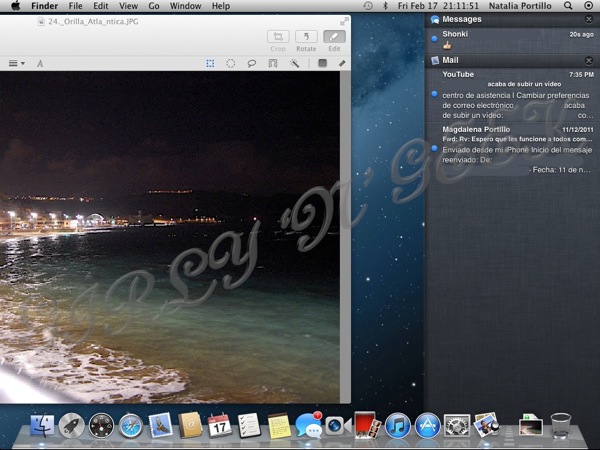600x450 pixels.
Task: Open the File menu
Action: [75, 6]
